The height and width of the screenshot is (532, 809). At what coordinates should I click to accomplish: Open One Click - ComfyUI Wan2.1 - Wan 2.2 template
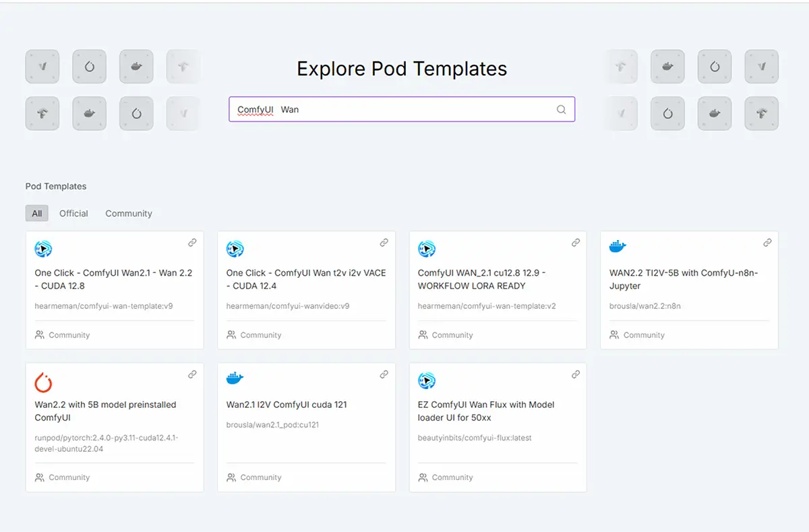[x=113, y=279]
